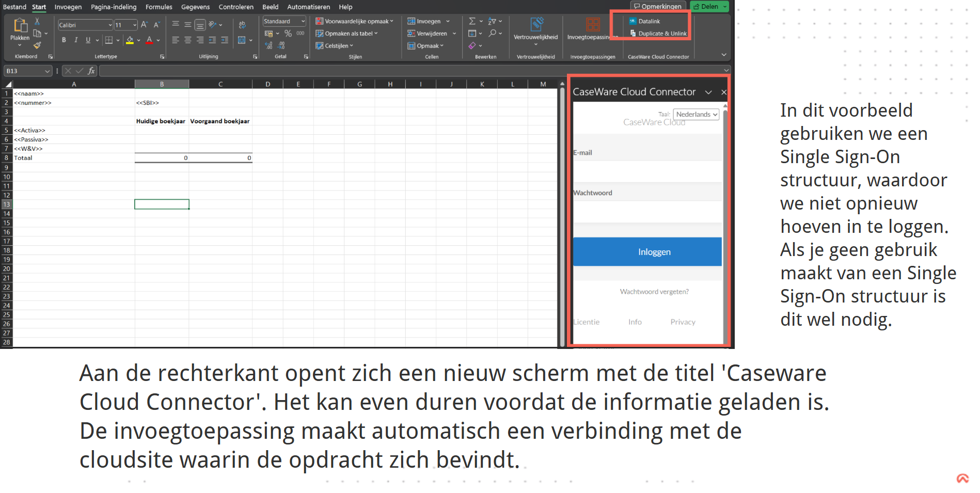Click the Plakken clipboard icon
The image size is (980, 493).
(x=20, y=25)
